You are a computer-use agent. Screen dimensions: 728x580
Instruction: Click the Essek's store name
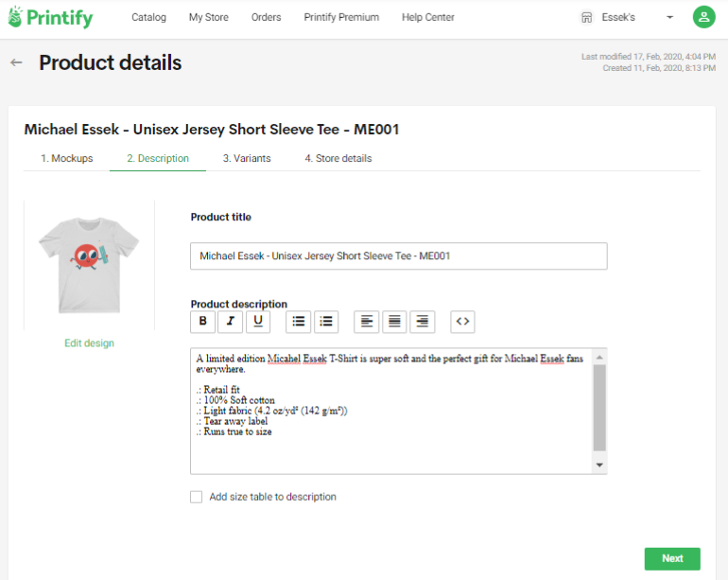(x=618, y=17)
